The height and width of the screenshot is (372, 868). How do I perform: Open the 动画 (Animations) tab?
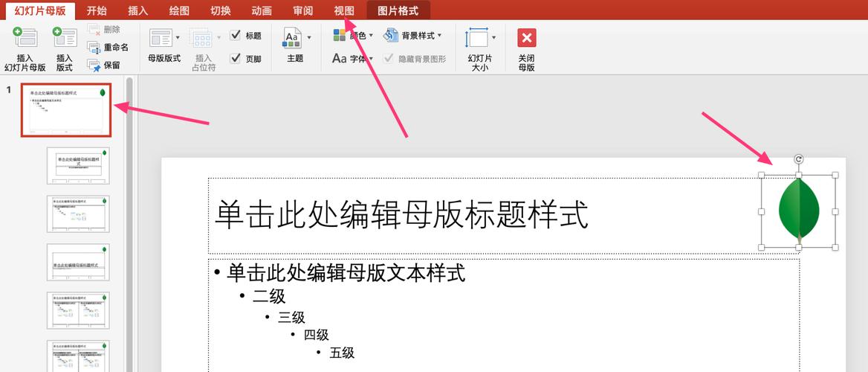coord(262,10)
